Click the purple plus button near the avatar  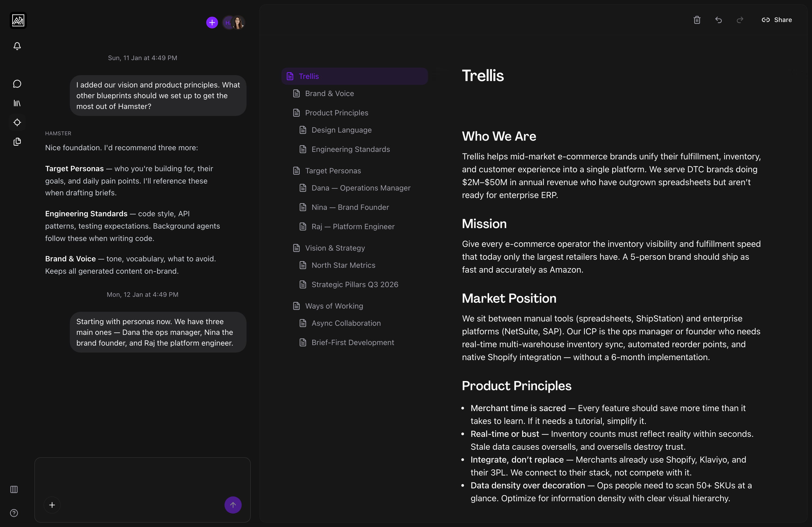point(212,23)
